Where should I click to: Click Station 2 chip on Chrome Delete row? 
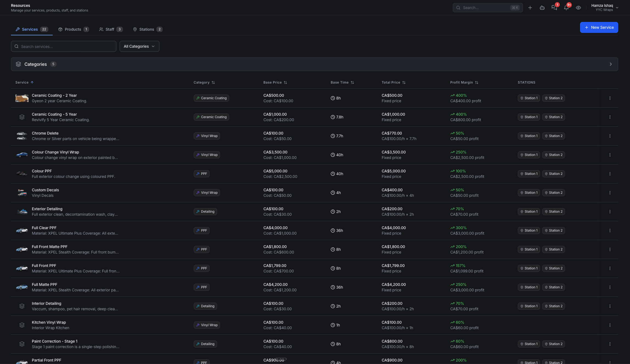pos(553,136)
